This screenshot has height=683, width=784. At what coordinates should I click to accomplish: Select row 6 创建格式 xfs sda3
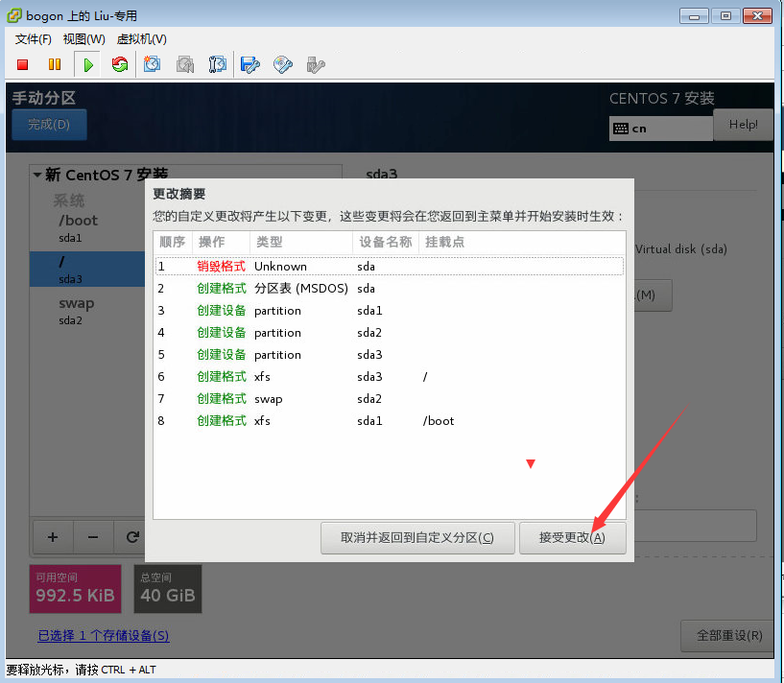(x=390, y=376)
